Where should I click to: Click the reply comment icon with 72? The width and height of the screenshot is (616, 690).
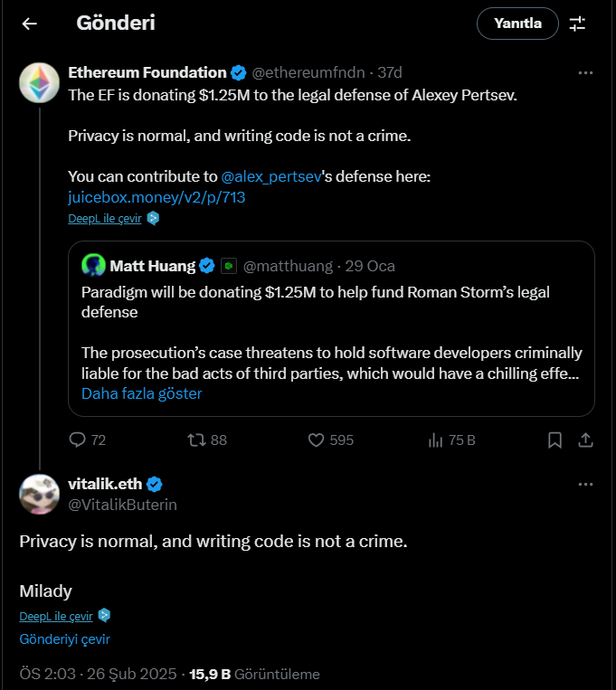(79, 440)
